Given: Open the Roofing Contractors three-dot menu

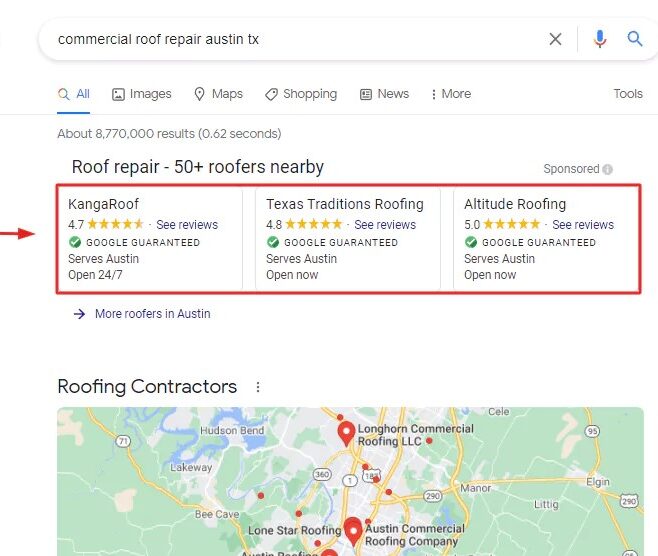Looking at the screenshot, I should click(258, 387).
